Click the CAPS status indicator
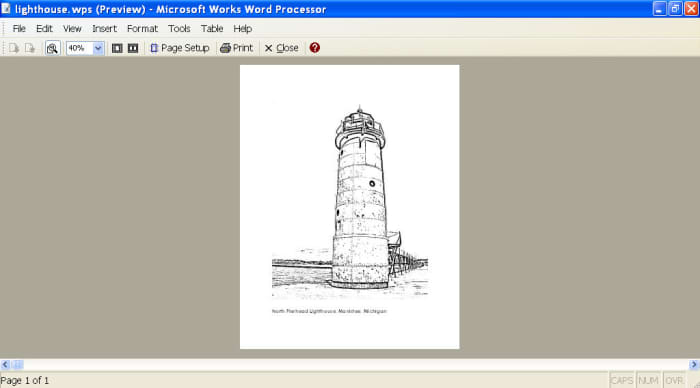This screenshot has height=388, width=700. 622,380
